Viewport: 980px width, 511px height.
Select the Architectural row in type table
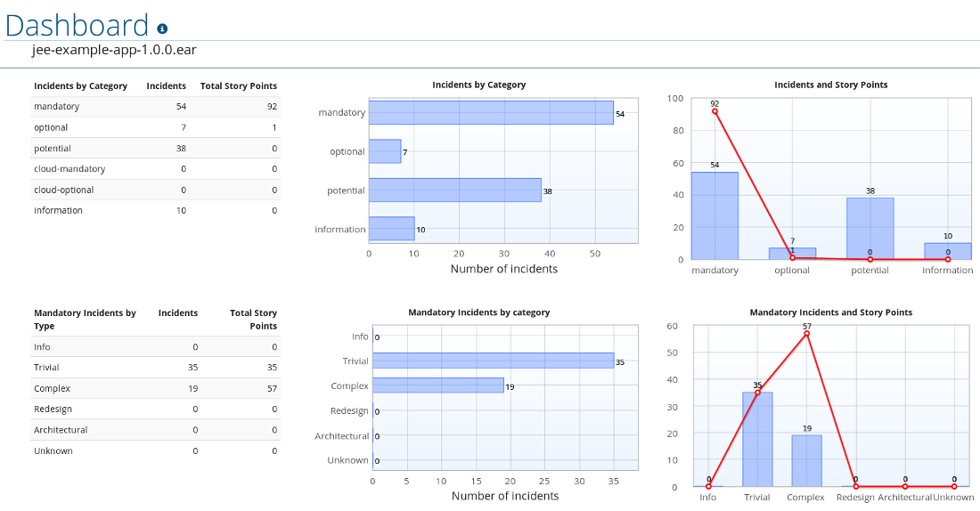coord(155,430)
